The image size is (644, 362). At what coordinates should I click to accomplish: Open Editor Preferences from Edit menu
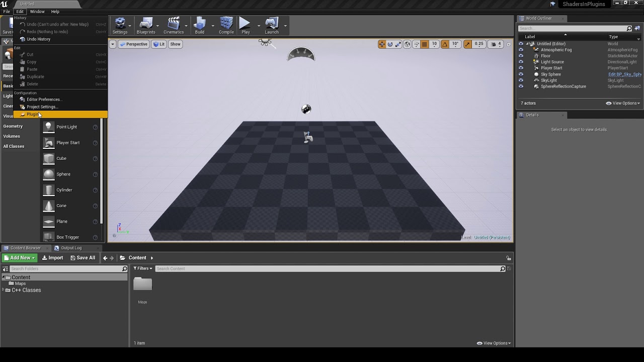pyautogui.click(x=60, y=100)
